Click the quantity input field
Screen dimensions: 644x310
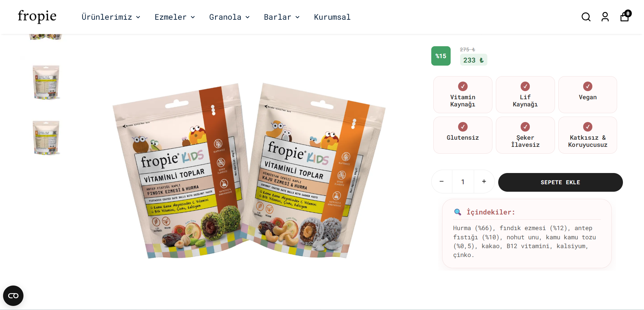(463, 182)
